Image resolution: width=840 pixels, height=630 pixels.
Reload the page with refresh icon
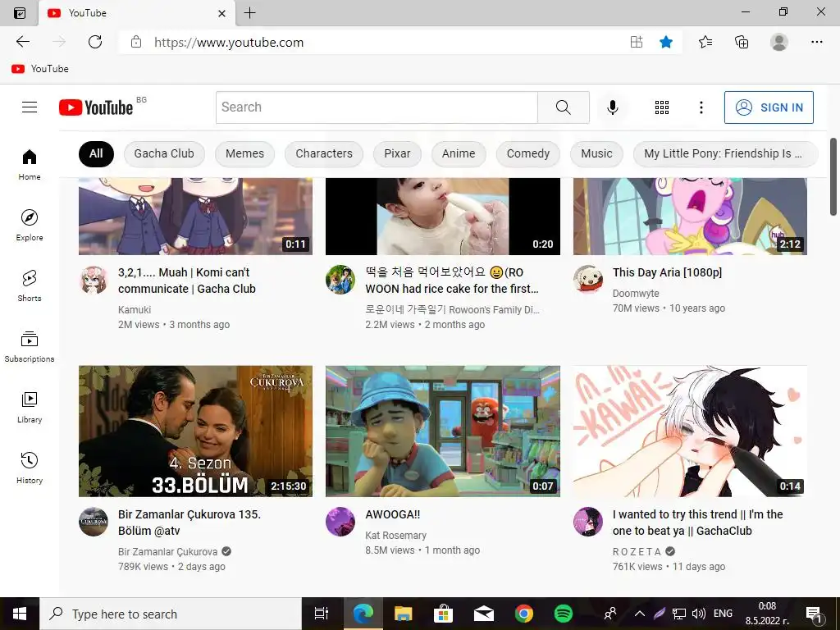tap(95, 42)
